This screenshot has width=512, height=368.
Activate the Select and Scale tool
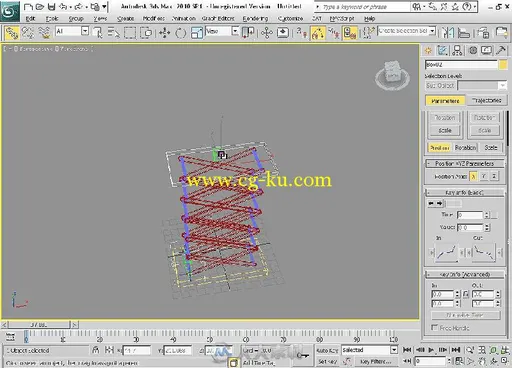pyautogui.click(x=197, y=33)
